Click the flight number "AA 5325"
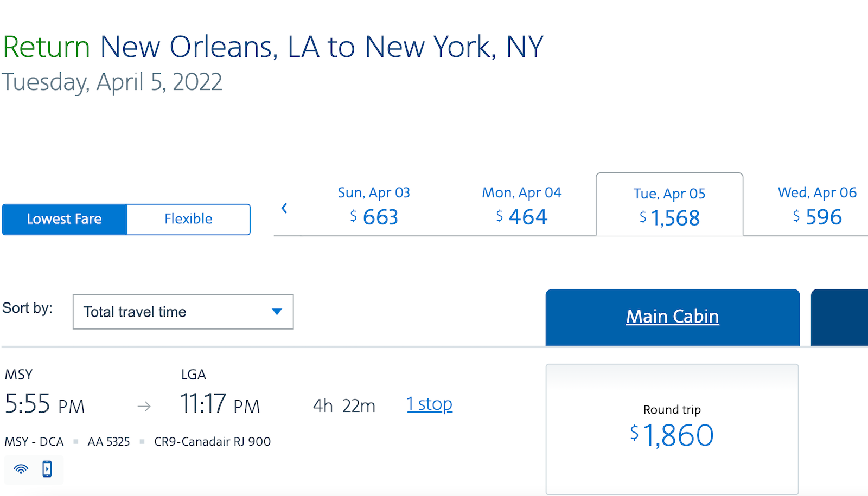This screenshot has width=868, height=496. click(108, 441)
